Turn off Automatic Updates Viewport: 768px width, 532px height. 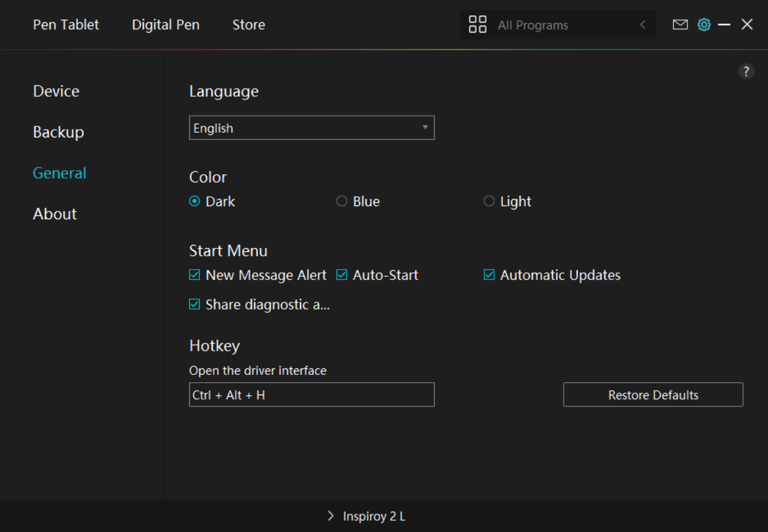489,275
